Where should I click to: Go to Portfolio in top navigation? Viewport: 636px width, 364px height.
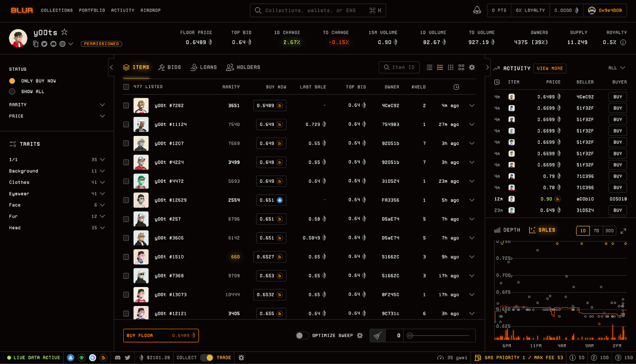[92, 10]
